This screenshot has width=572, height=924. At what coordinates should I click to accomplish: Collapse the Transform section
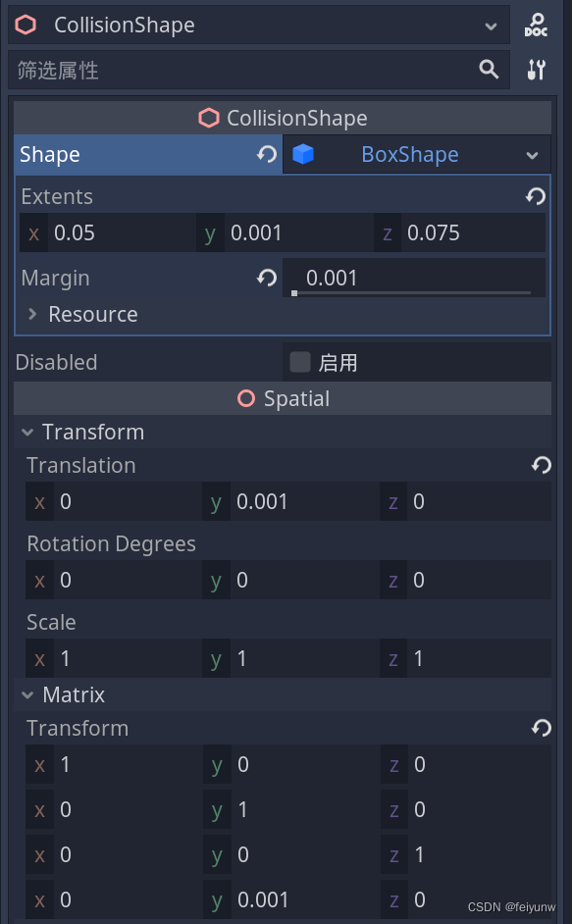click(26, 432)
